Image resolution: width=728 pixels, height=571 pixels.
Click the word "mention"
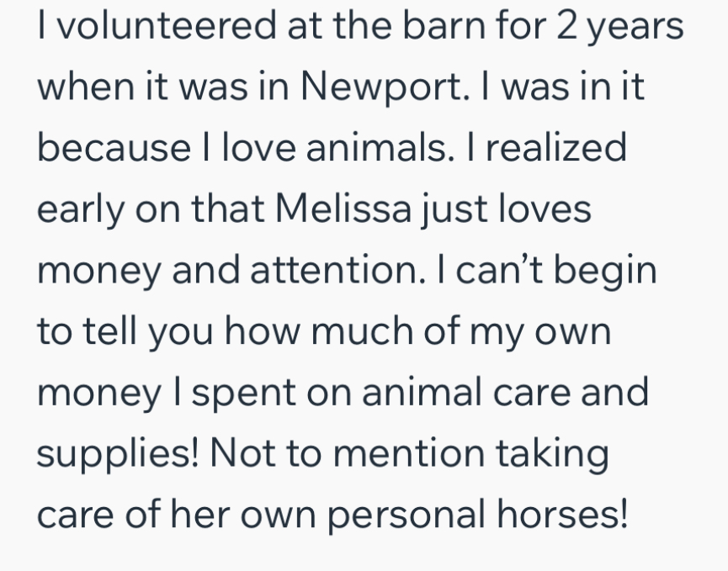pos(396,454)
